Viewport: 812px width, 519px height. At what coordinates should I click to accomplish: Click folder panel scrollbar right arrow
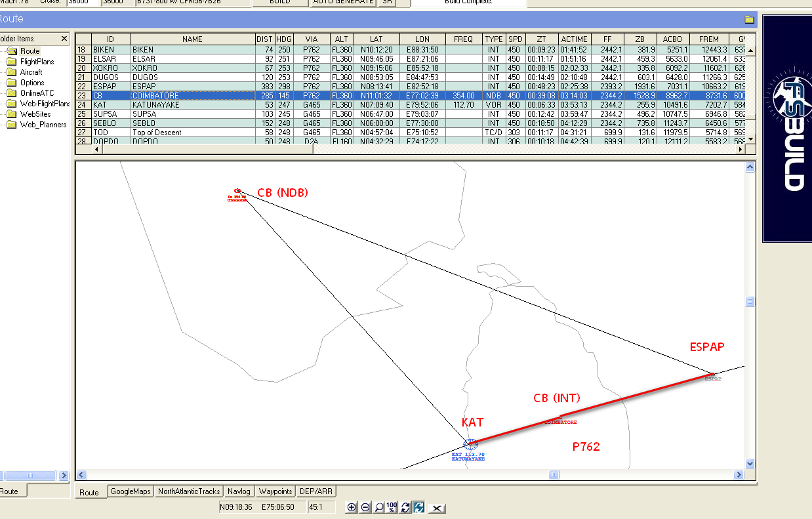[x=64, y=475]
